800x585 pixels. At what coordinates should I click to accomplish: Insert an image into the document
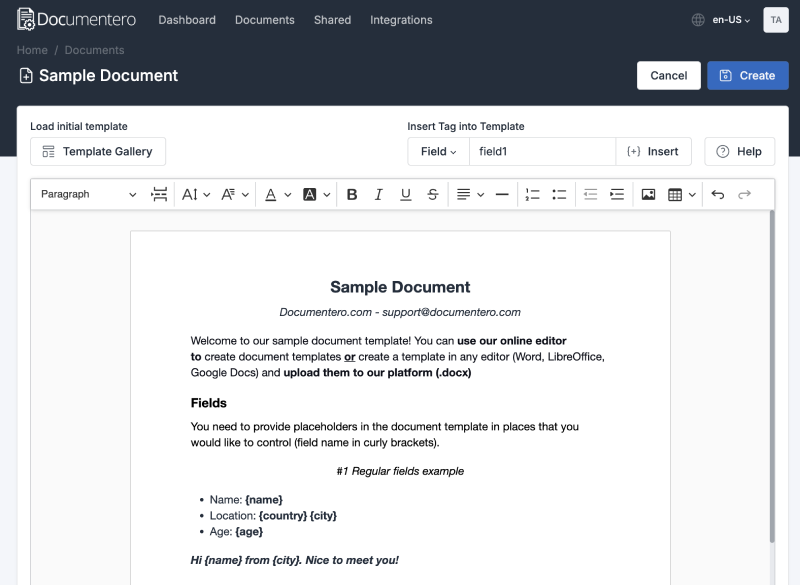[648, 194]
